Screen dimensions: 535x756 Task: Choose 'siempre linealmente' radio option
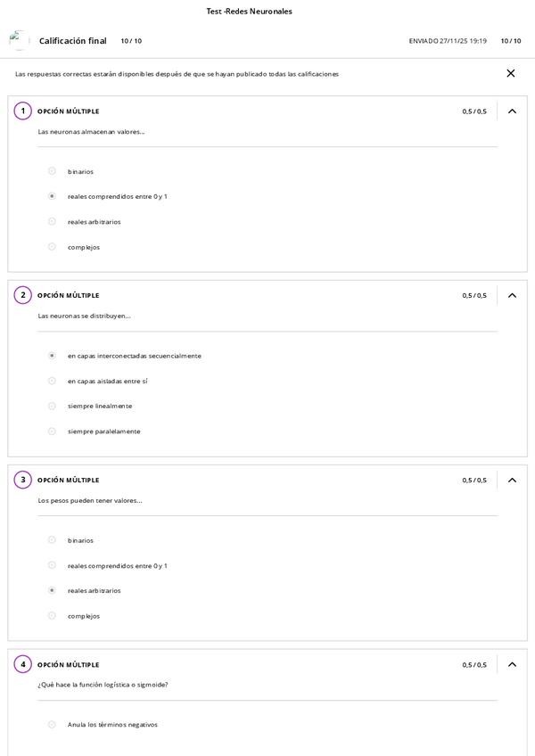52,406
